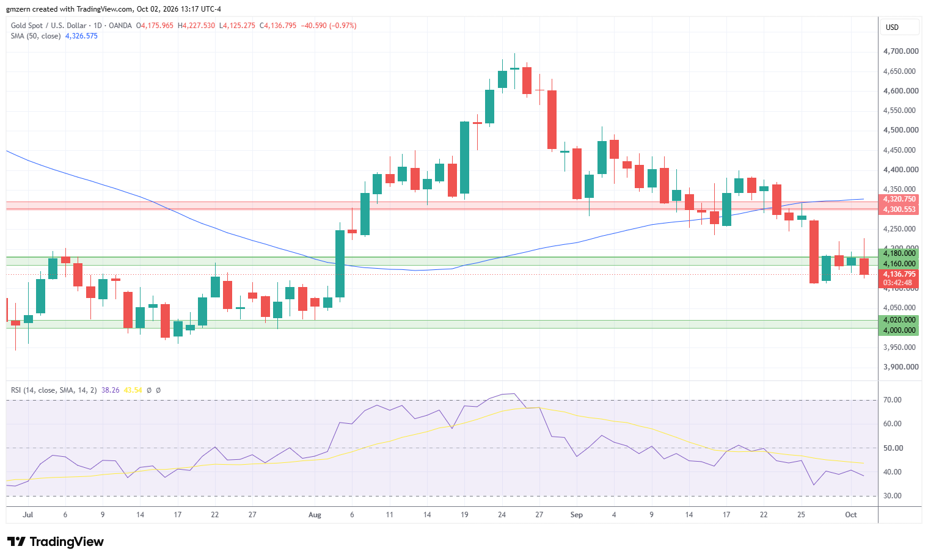Click the 50.00 RSI axis label
The height and width of the screenshot is (560, 928).
click(893, 448)
